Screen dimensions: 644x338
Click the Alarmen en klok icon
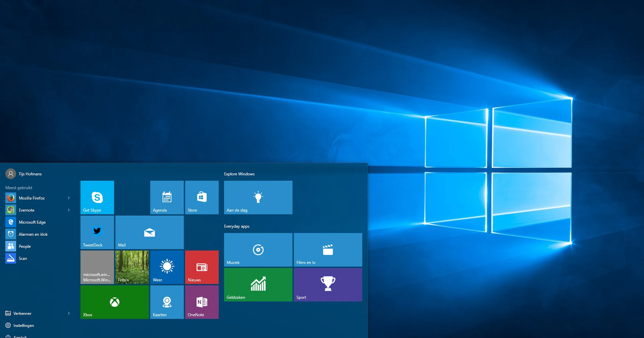pos(11,234)
